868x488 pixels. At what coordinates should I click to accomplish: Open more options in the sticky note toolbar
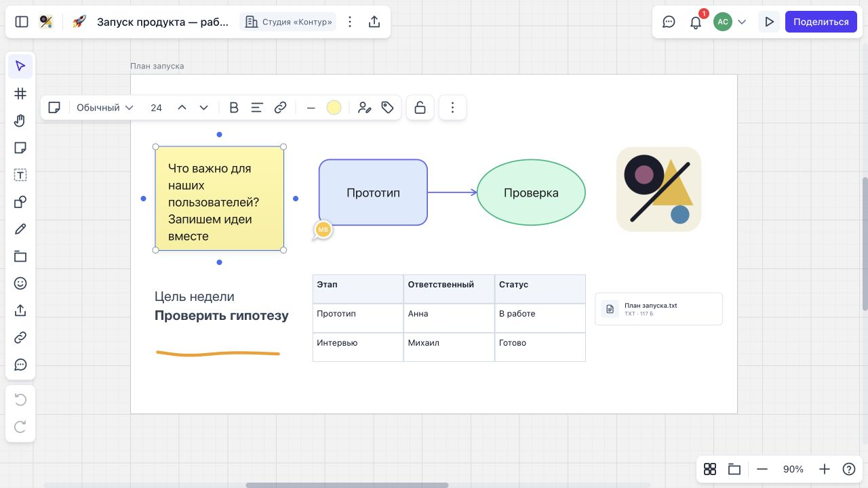(x=453, y=108)
